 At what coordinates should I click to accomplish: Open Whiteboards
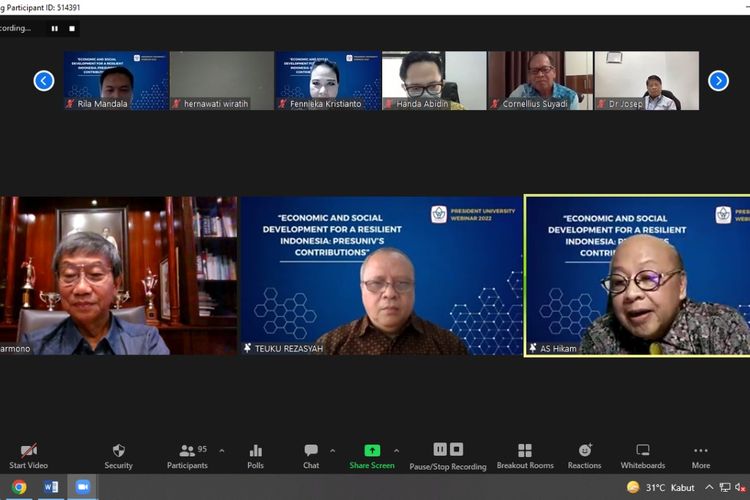[x=643, y=456]
